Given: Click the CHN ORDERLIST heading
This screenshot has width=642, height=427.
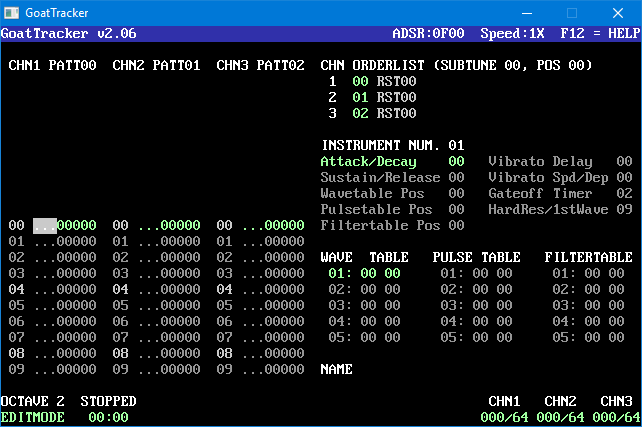Looking at the screenshot, I should (373, 66).
